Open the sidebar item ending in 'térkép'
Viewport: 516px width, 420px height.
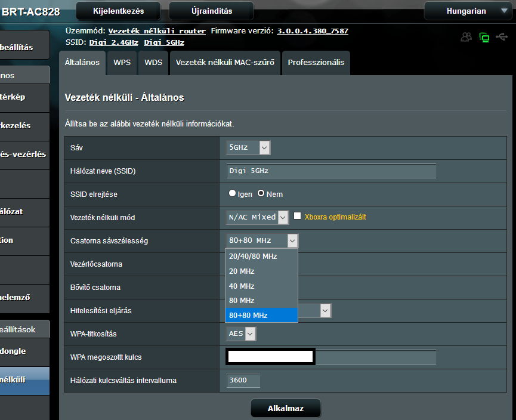pyautogui.click(x=24, y=98)
